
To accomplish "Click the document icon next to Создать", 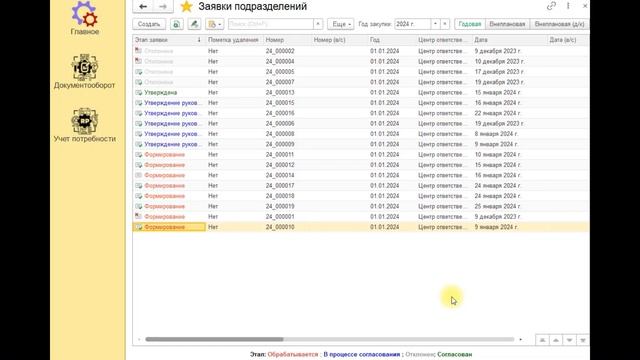I will click(176, 24).
